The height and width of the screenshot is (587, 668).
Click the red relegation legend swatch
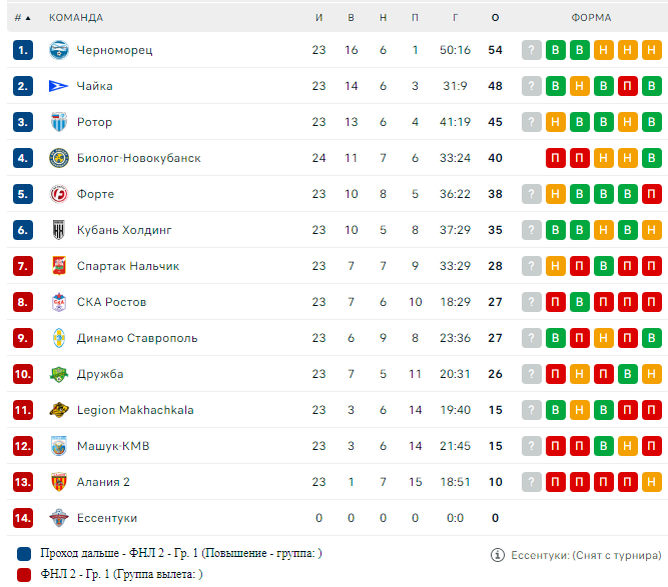(x=24, y=575)
